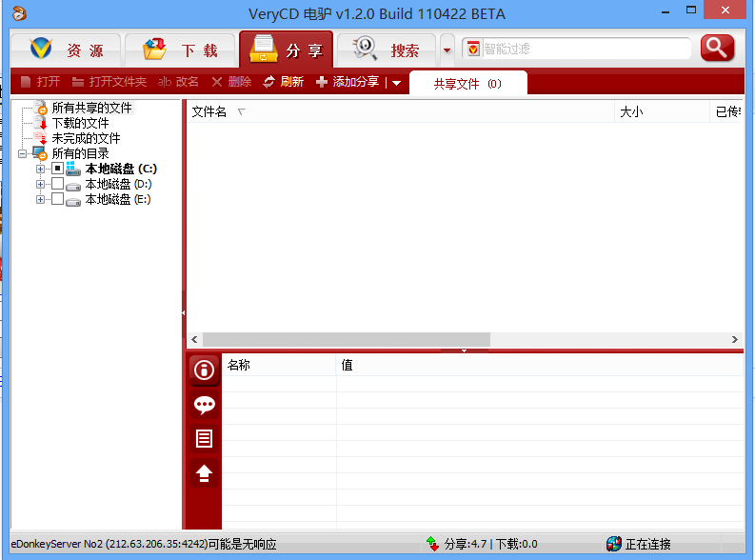Viewport: 755px width, 560px height.
Task: Click the 添加分享 add share button
Action: 348,82
